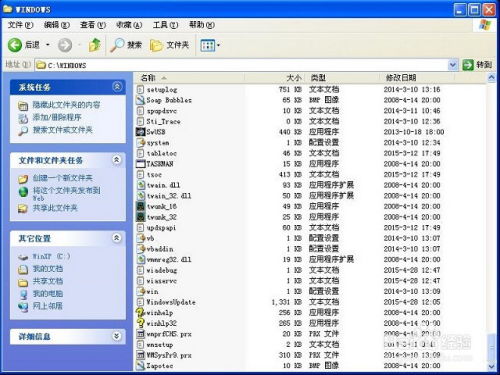The image size is (500, 375).
Task: Open the Tools (工具) menu
Action: [165, 25]
